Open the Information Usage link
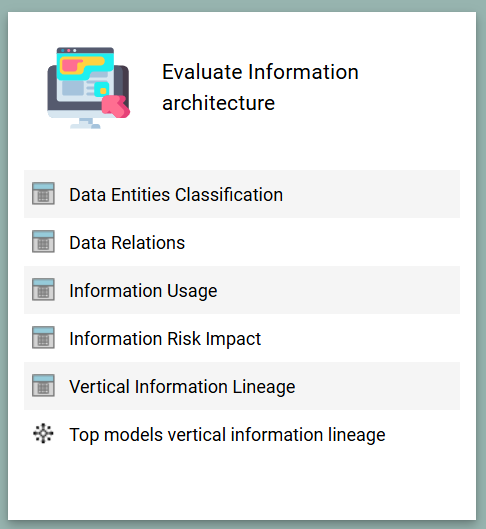Viewport: 486px width, 529px height. (143, 291)
